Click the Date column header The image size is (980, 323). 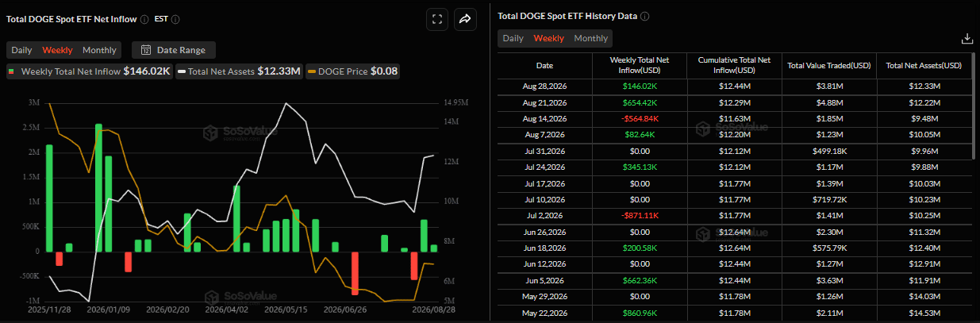coord(544,66)
